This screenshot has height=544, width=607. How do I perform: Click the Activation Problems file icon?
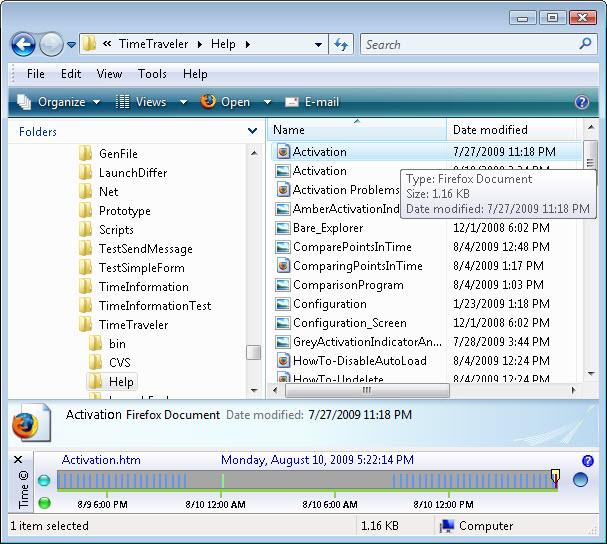283,190
